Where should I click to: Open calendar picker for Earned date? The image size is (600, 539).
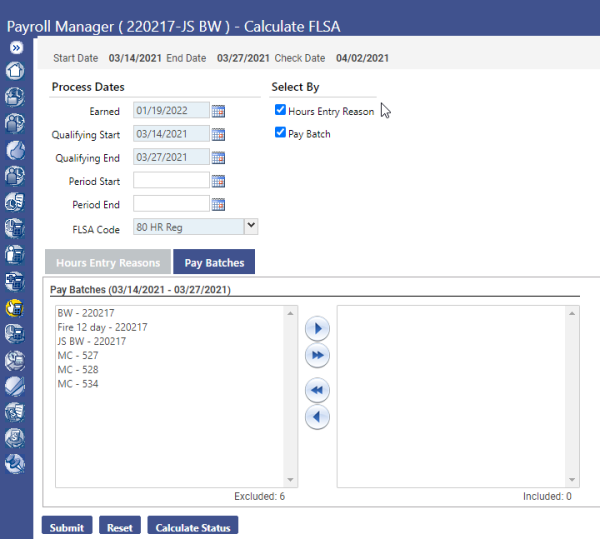click(218, 111)
